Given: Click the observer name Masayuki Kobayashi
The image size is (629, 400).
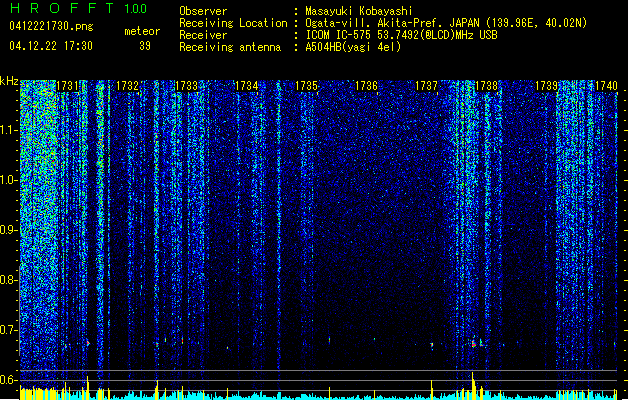Looking at the screenshot, I should (359, 11).
